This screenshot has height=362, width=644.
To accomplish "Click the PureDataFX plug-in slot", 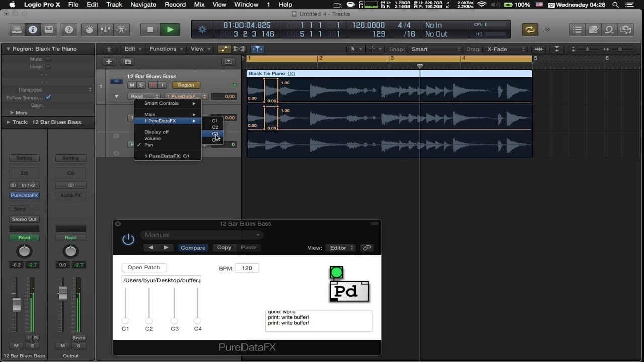I will (x=24, y=195).
